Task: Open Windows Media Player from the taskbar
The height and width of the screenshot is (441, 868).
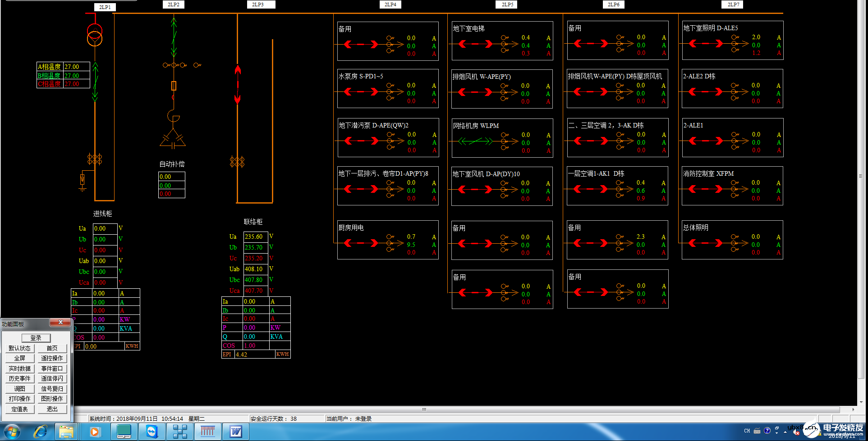Action: pos(95,432)
